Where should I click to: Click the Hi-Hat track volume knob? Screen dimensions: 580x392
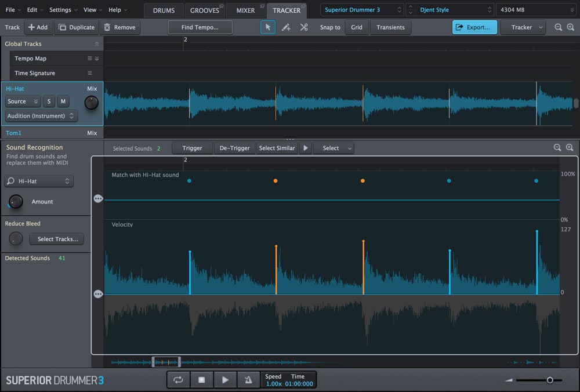coord(92,103)
